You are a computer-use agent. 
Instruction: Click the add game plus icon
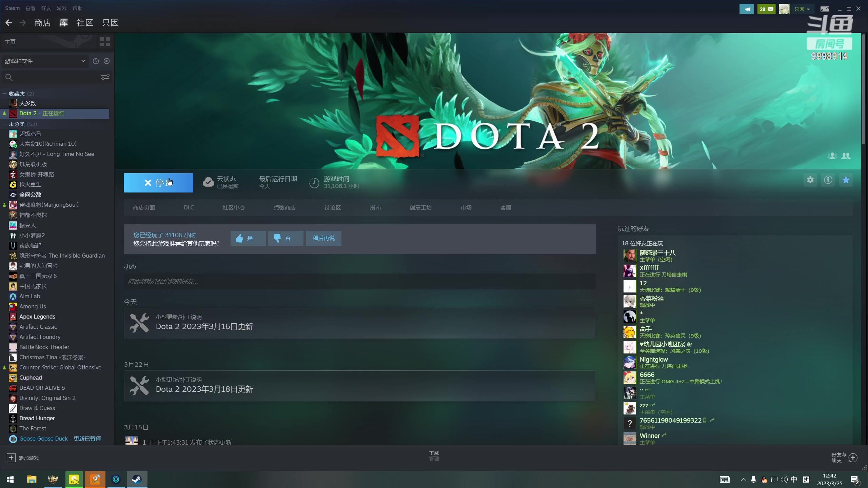[11, 458]
